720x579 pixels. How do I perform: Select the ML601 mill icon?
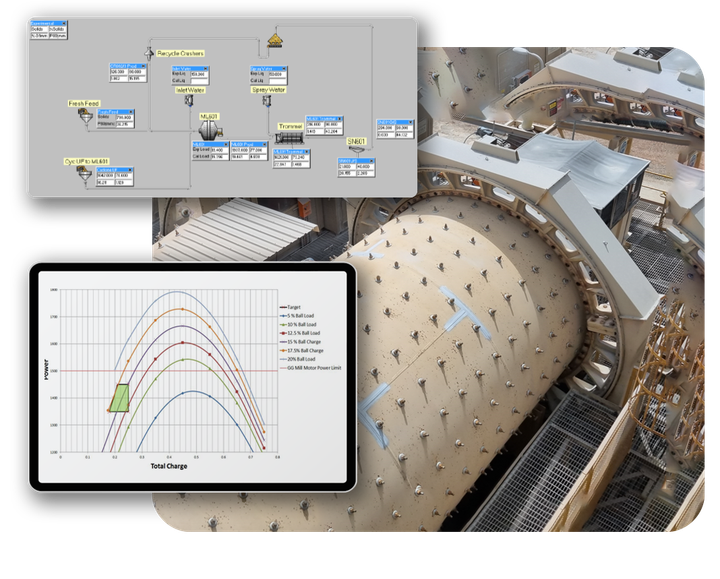point(210,130)
